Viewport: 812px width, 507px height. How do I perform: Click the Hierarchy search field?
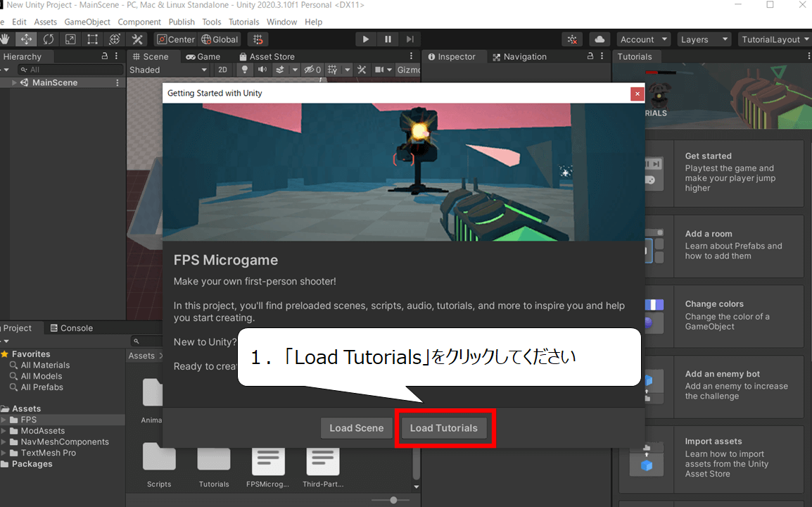71,70
